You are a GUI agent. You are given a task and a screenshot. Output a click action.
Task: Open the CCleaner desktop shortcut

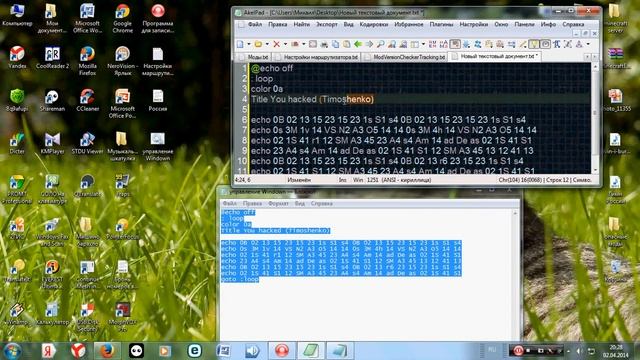point(87,100)
